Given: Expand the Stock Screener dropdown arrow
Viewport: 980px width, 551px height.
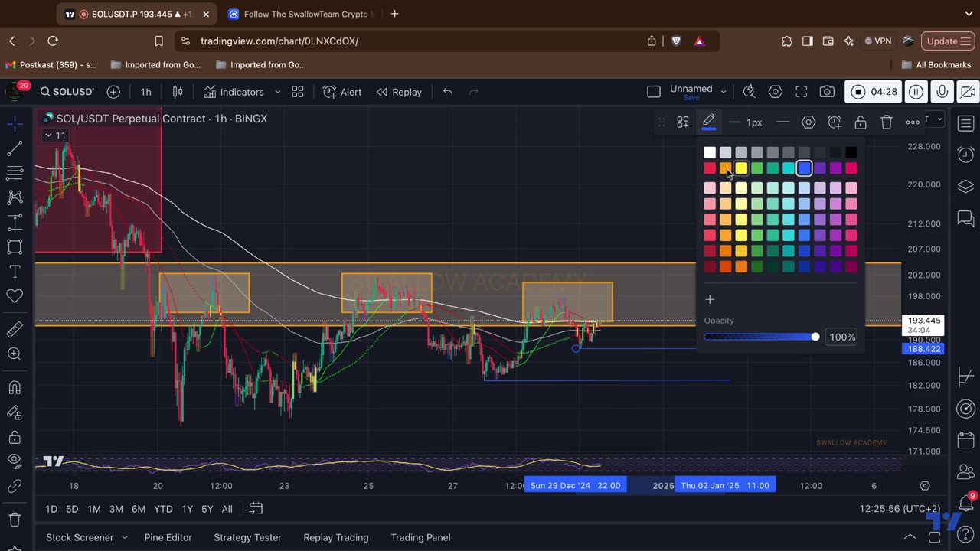Looking at the screenshot, I should point(125,537).
